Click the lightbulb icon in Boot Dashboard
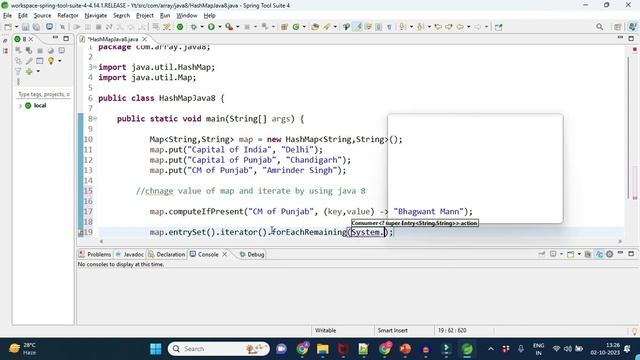The height and width of the screenshot is (360, 640). (51, 61)
